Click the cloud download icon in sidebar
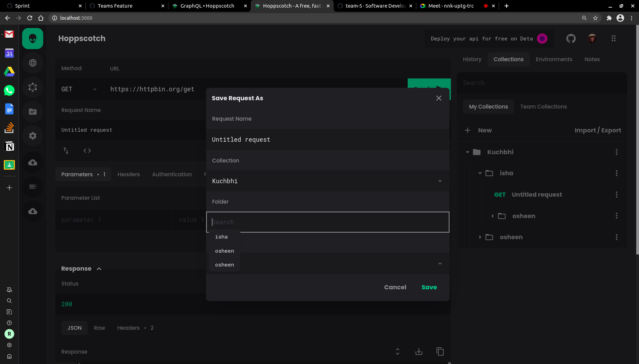Viewport: 639px width, 364px height. 33,211
